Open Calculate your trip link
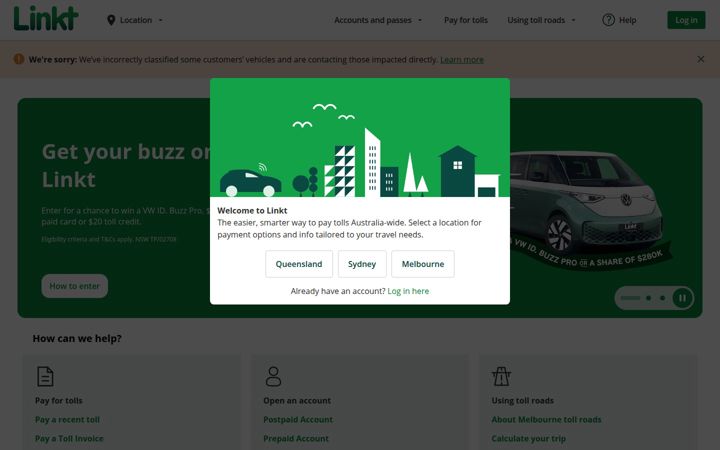The height and width of the screenshot is (450, 720). 528,439
